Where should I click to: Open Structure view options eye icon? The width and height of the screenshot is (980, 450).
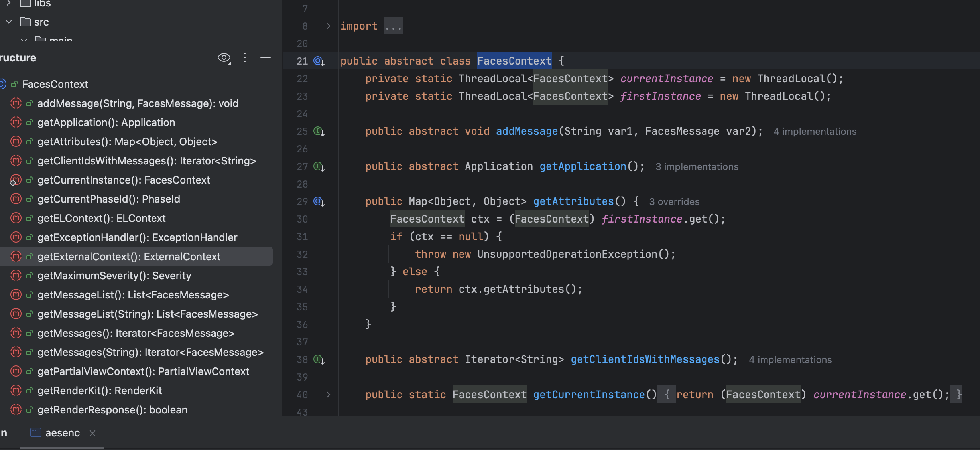point(224,58)
